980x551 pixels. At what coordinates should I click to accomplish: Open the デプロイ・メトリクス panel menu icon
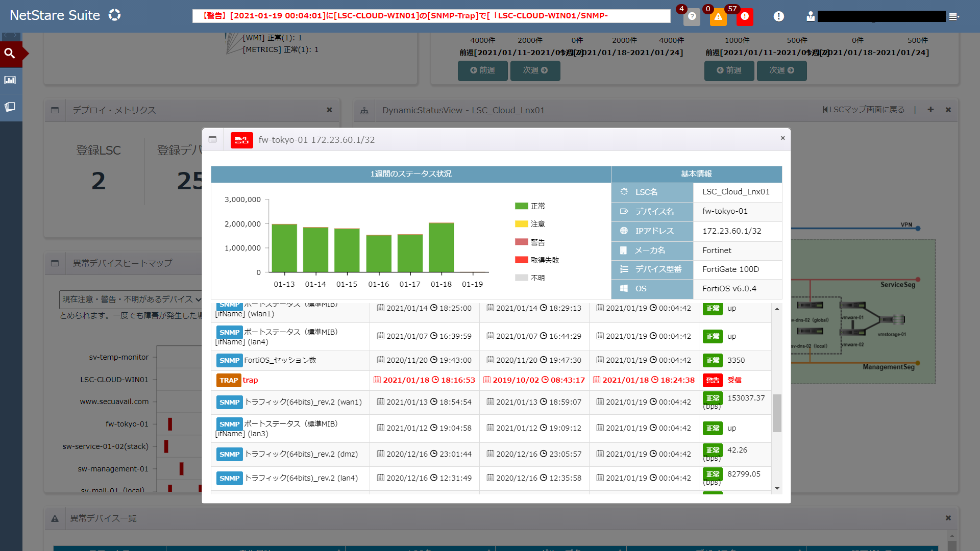55,110
